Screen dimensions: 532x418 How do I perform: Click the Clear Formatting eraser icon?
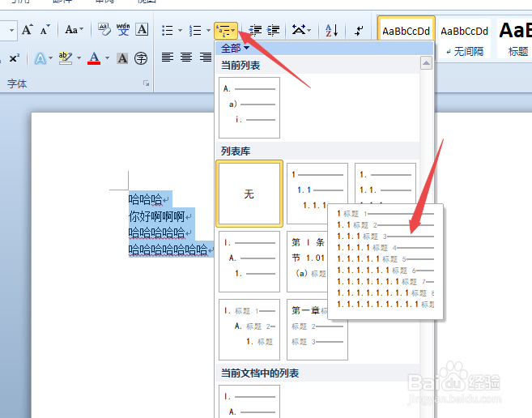pos(104,29)
